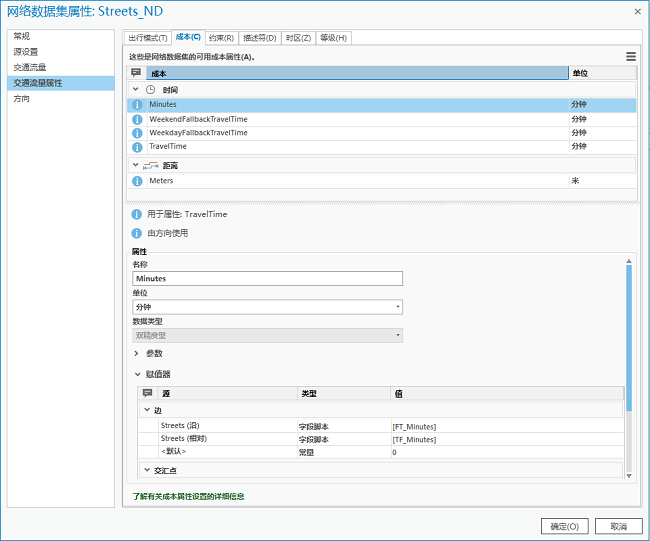Open the 了解有关成本属性设置的详细信息 link

[x=188, y=496]
